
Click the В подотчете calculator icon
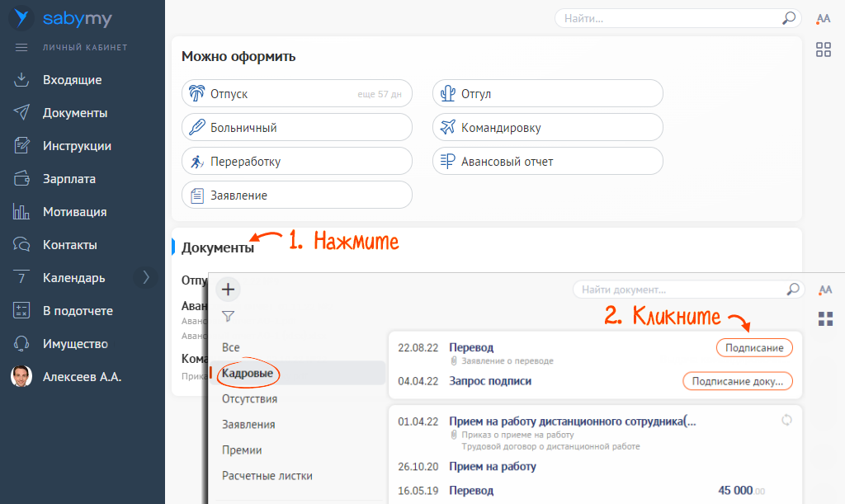point(22,311)
